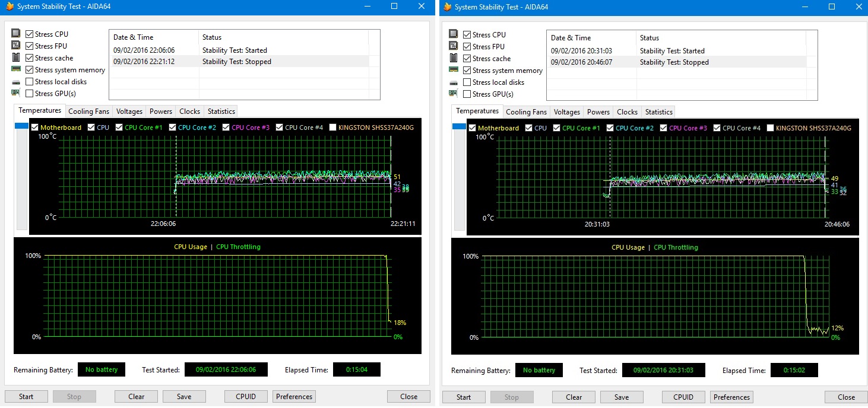Click AIDA64 flame icon in right window title

448,7
